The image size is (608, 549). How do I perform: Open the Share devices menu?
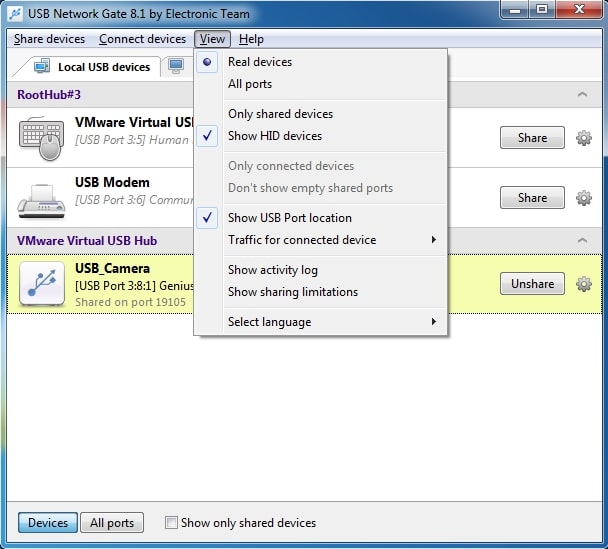point(49,39)
